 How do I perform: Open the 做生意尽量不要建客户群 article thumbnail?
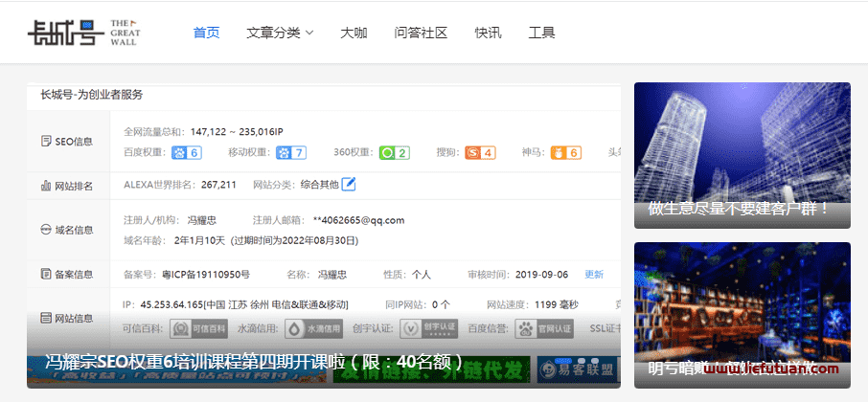coord(742,155)
